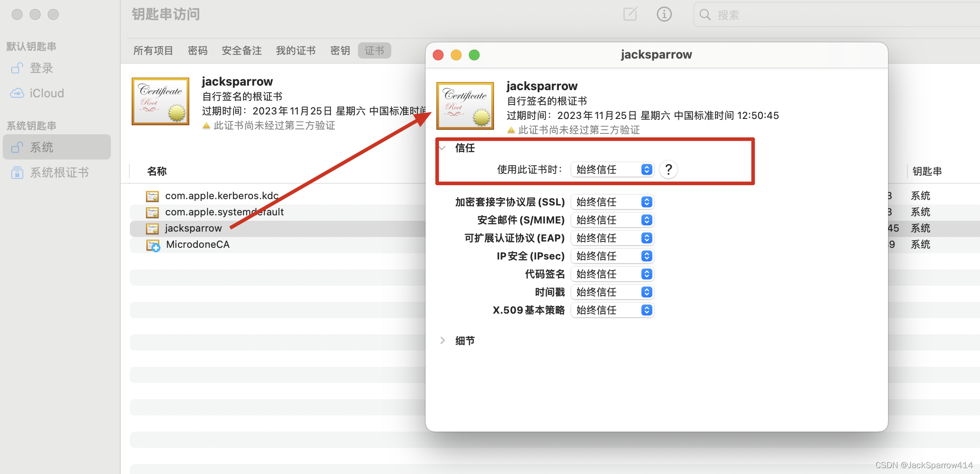Close the jacksparrow dialog with red button
Viewport: 980px width, 474px height.
(438, 55)
